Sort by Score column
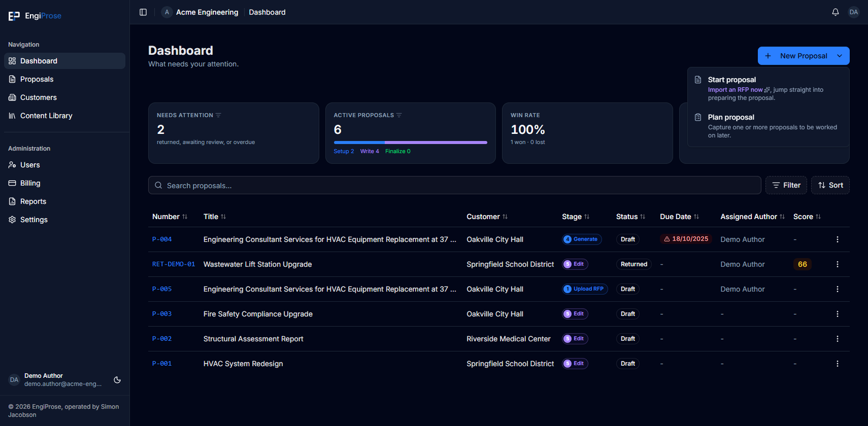 point(807,217)
